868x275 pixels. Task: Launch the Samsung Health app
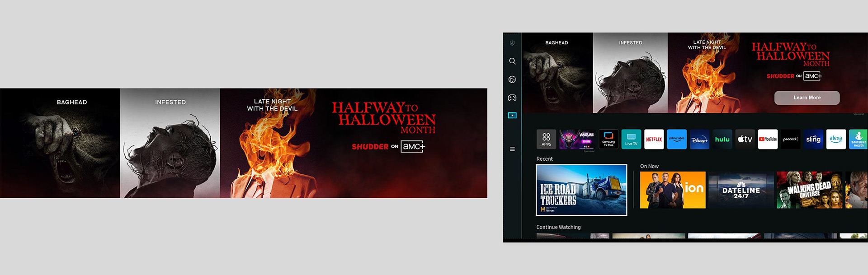(858, 139)
